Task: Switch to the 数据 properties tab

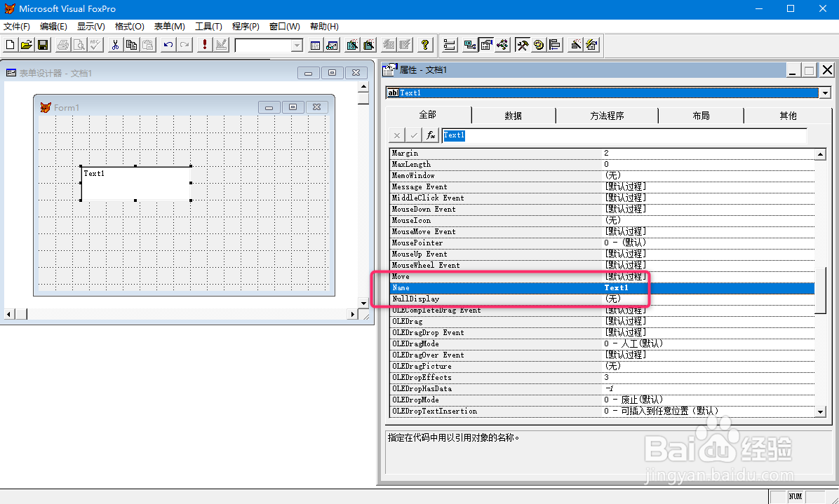Action: [x=514, y=116]
